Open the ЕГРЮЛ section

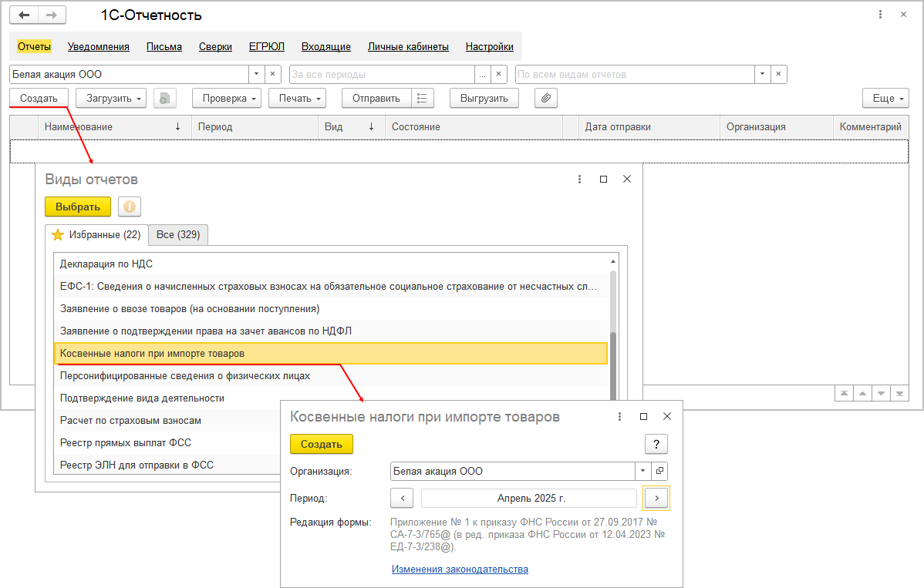tap(266, 46)
